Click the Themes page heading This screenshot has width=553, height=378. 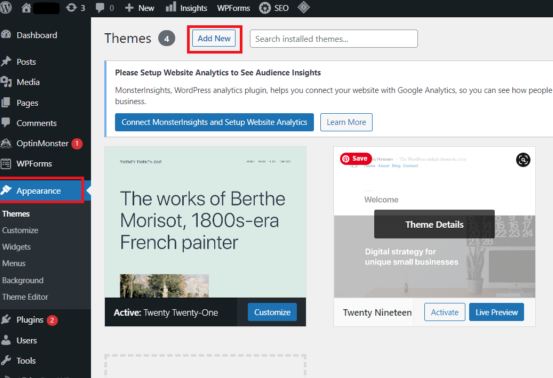click(128, 38)
